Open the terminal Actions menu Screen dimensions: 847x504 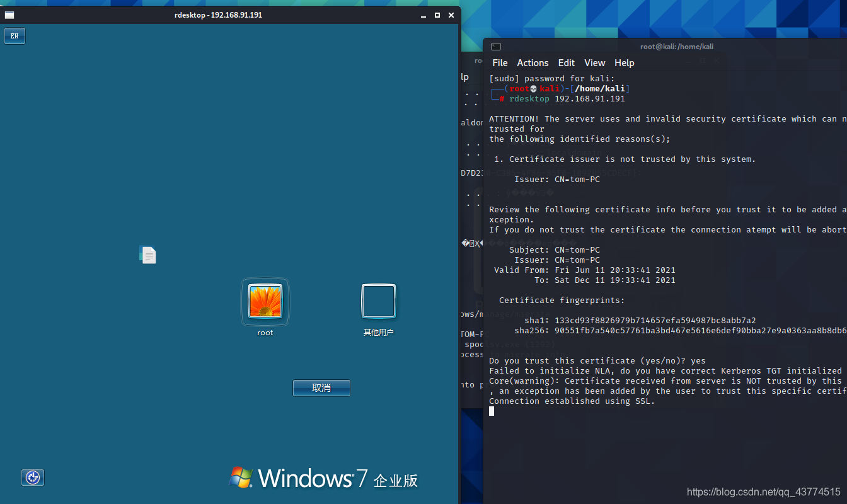pyautogui.click(x=533, y=63)
